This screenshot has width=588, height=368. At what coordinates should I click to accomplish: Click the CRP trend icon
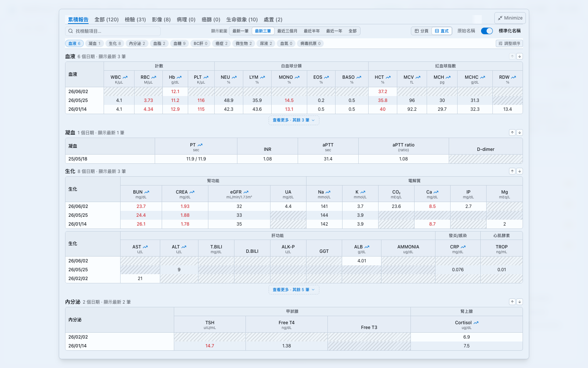tap(463, 247)
